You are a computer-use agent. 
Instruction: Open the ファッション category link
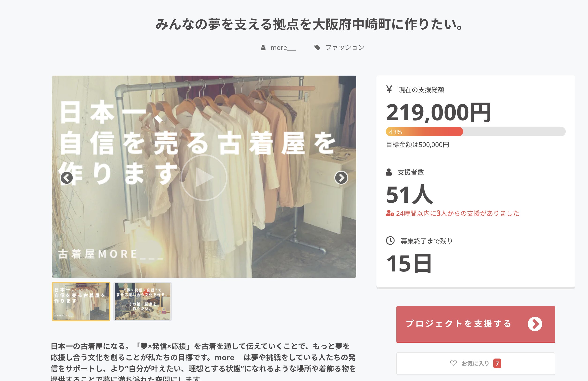tap(345, 47)
